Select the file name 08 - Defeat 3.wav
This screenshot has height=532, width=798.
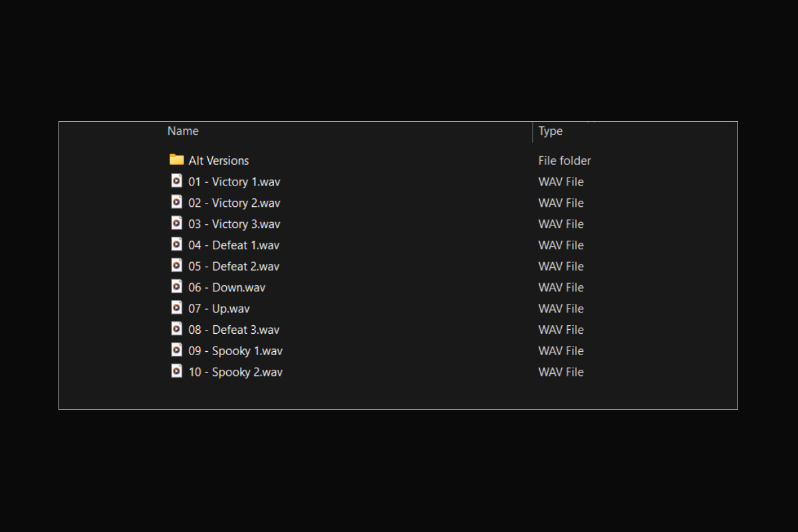click(234, 330)
